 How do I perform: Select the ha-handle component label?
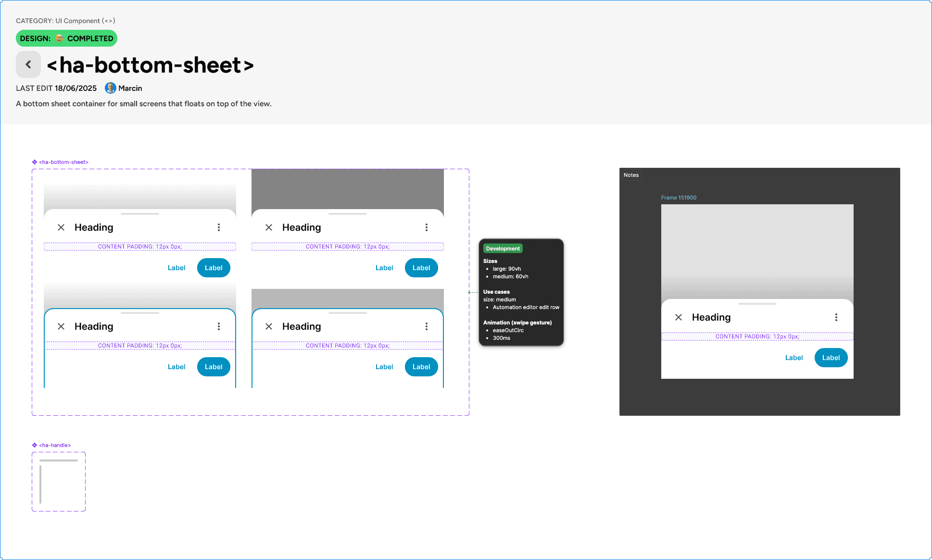coord(54,445)
